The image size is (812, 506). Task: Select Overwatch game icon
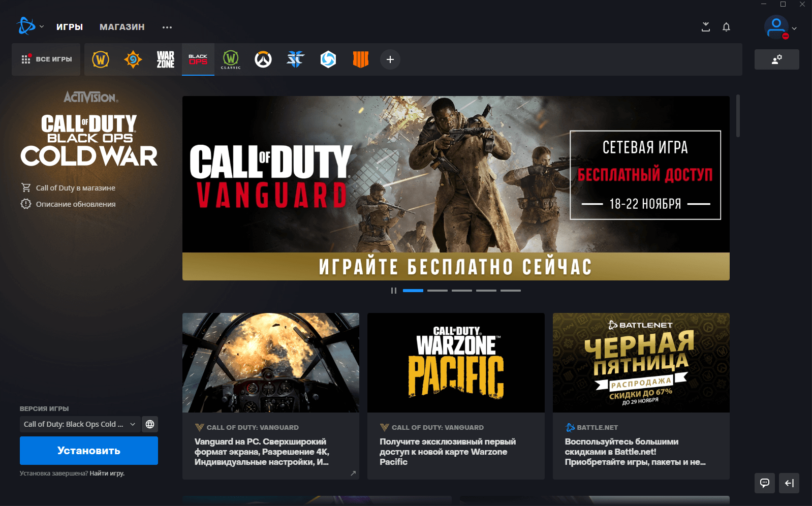pyautogui.click(x=263, y=59)
